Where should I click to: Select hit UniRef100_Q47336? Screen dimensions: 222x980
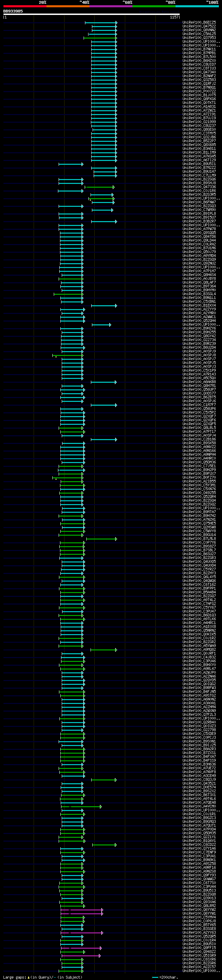point(199,187)
